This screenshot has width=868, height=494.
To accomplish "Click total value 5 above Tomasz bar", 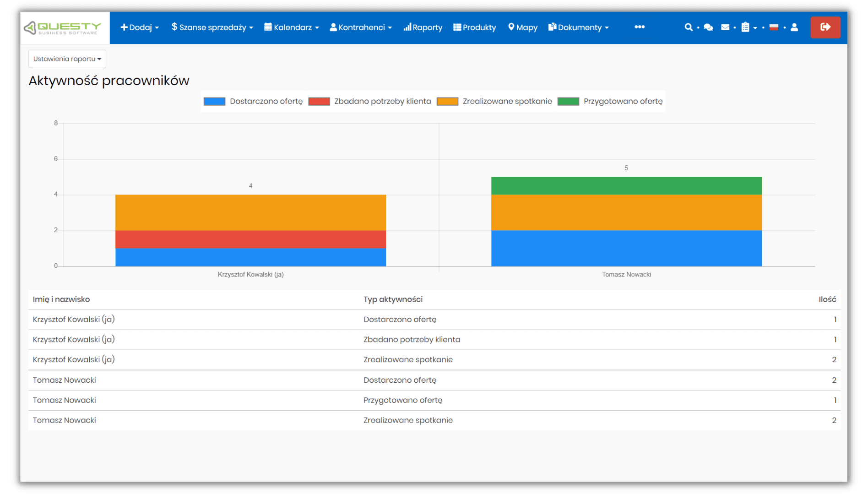I will tap(626, 168).
